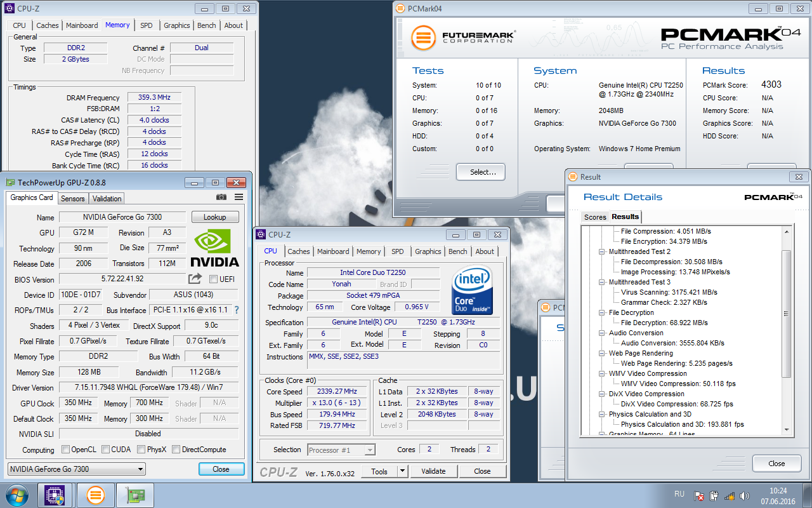Click the GPU Name field in GPU-Z
Screen dimensions: 812x508
(x=123, y=217)
